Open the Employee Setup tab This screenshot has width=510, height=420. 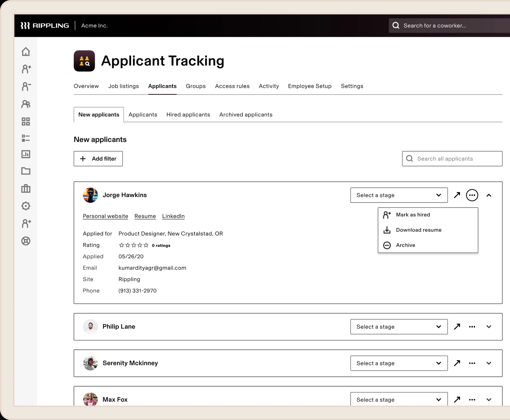310,86
